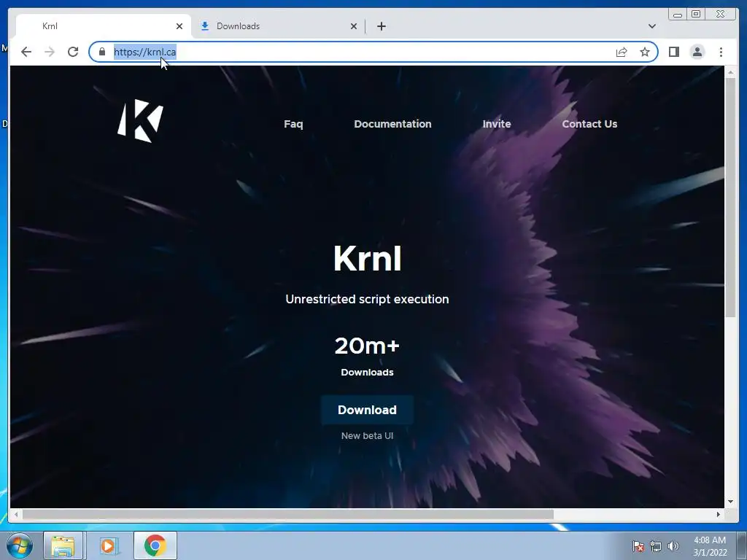Click the 'New beta UI' text
This screenshot has height=560, width=747.
pyautogui.click(x=367, y=436)
